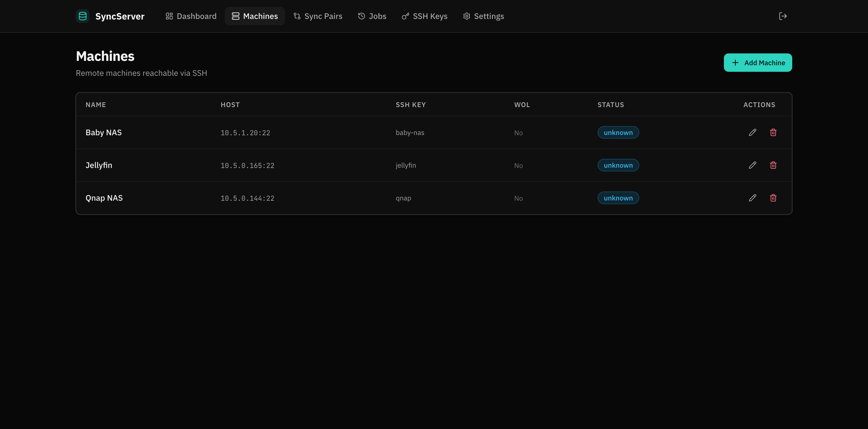This screenshot has height=429, width=868.
Task: Click the SyncServer brand name
Action: [120, 16]
